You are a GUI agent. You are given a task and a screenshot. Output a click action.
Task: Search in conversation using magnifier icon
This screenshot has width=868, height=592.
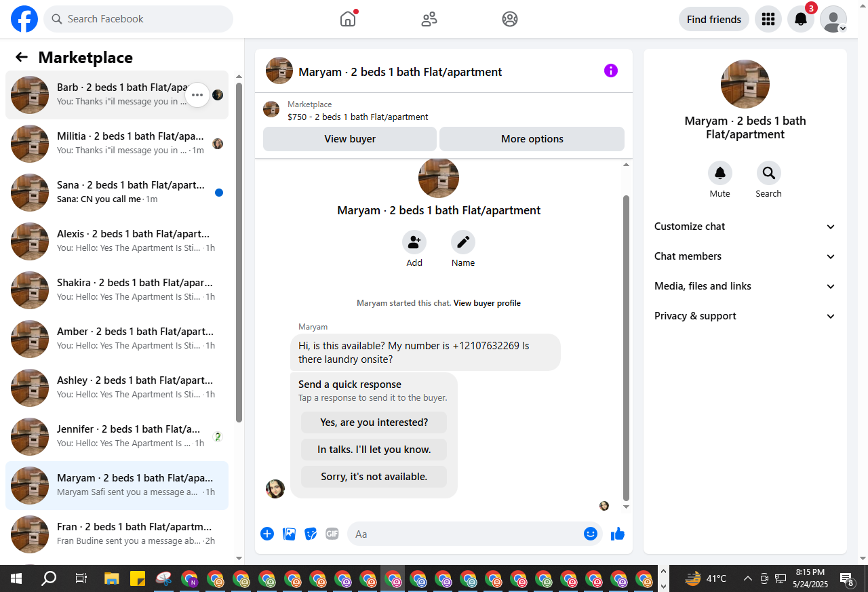point(769,173)
